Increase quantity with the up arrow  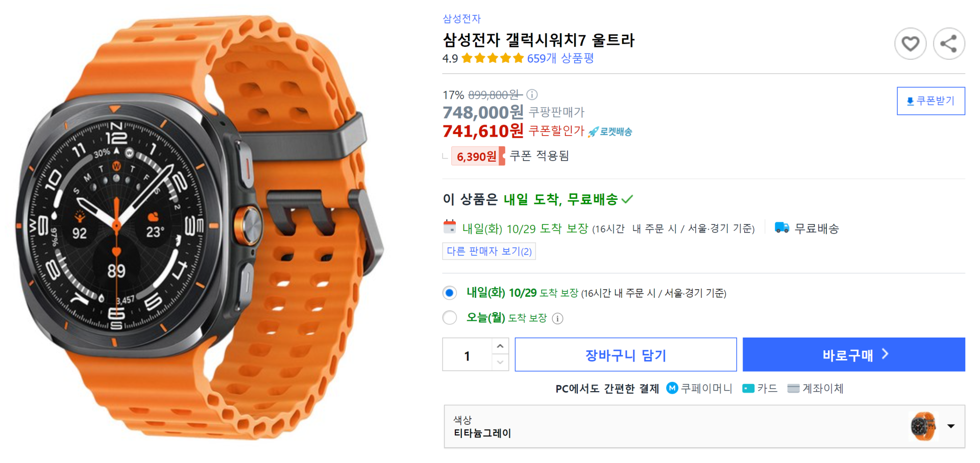[x=500, y=346]
